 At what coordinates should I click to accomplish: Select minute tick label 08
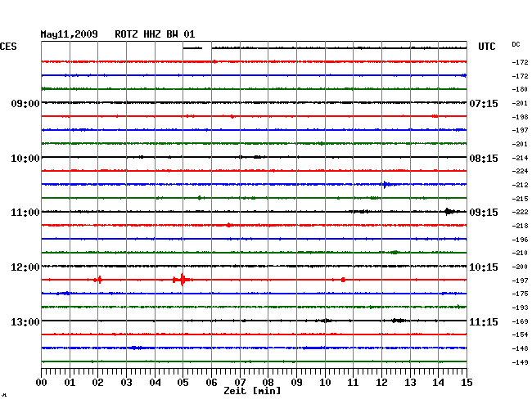click(x=268, y=383)
